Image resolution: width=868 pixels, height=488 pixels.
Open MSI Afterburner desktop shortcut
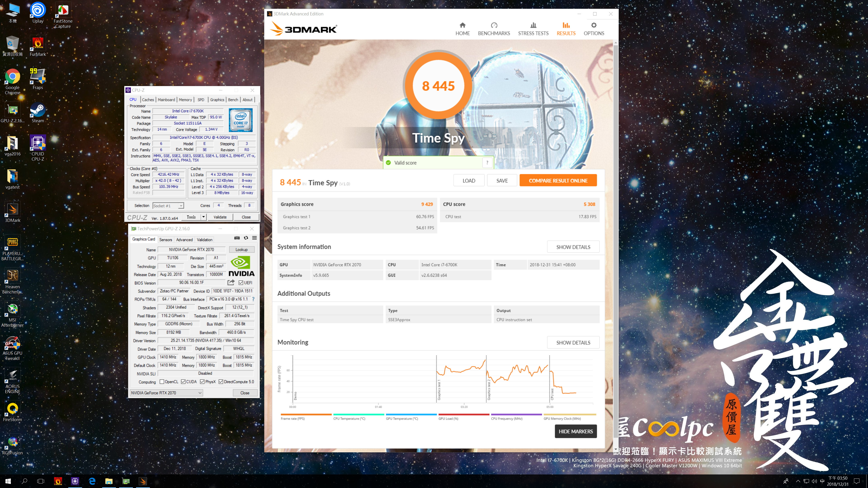12,314
